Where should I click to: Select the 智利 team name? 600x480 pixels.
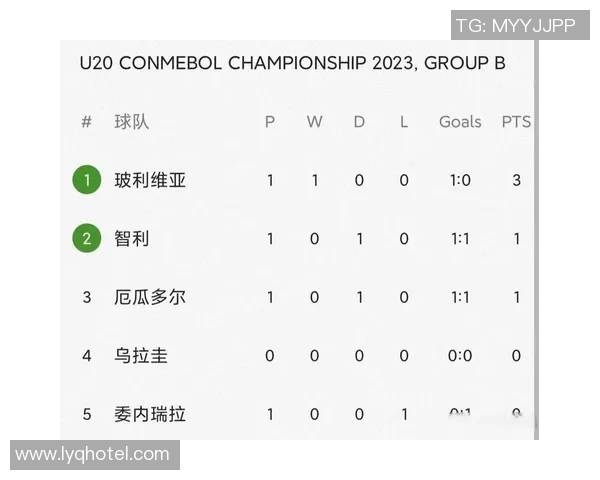132,238
